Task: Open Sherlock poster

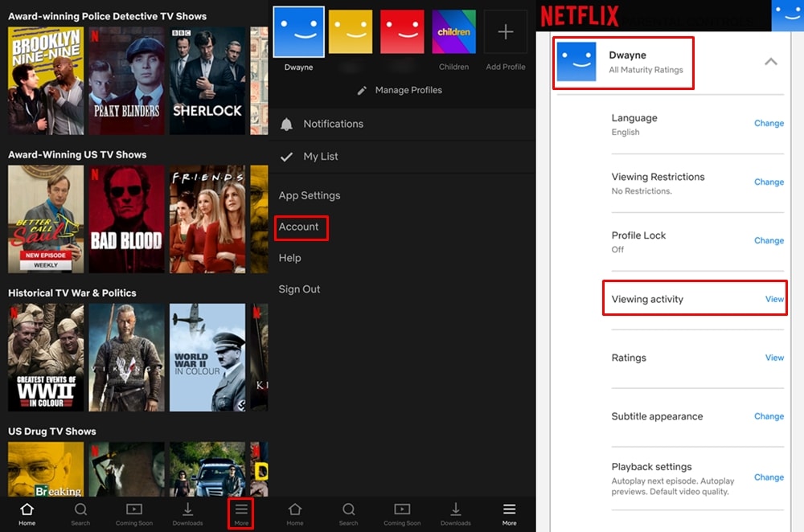Action: pyautogui.click(x=207, y=81)
